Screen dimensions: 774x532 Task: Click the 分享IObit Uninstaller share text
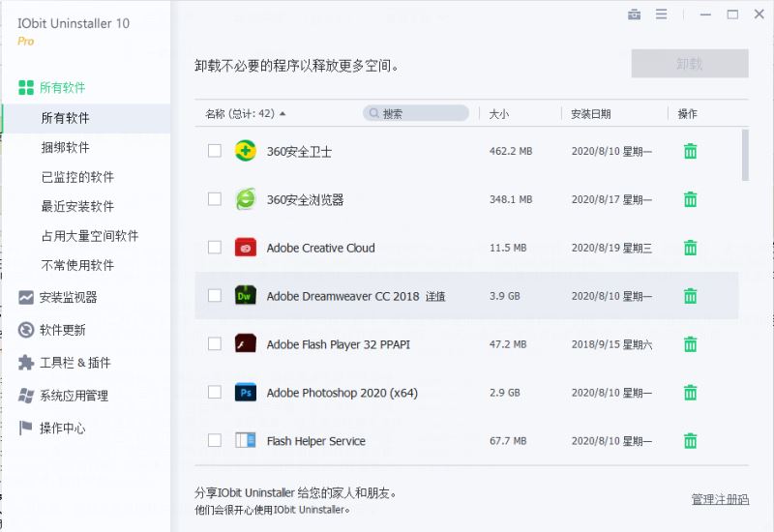tap(296, 492)
